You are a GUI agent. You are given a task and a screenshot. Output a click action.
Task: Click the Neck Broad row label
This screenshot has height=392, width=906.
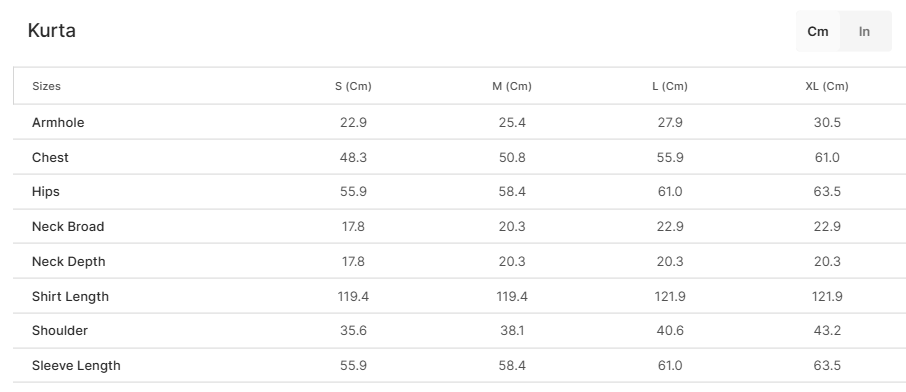coord(68,227)
